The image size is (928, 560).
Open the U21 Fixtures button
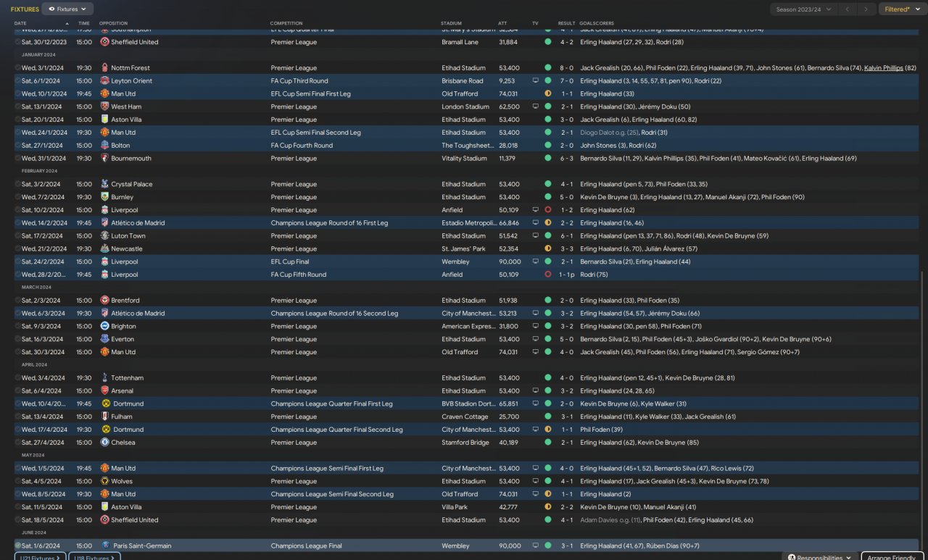pos(41,557)
